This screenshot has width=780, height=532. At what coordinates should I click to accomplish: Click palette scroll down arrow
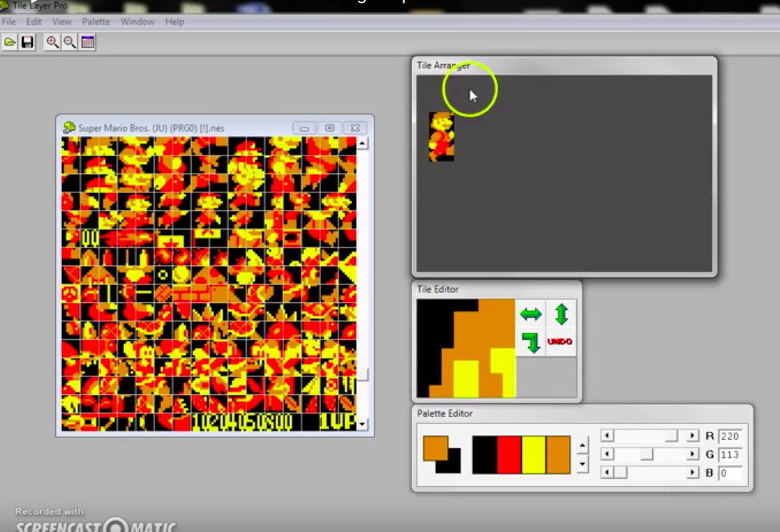583,464
